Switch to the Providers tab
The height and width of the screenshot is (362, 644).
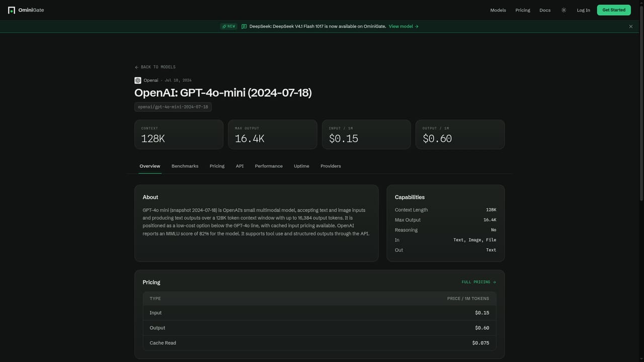(331, 166)
